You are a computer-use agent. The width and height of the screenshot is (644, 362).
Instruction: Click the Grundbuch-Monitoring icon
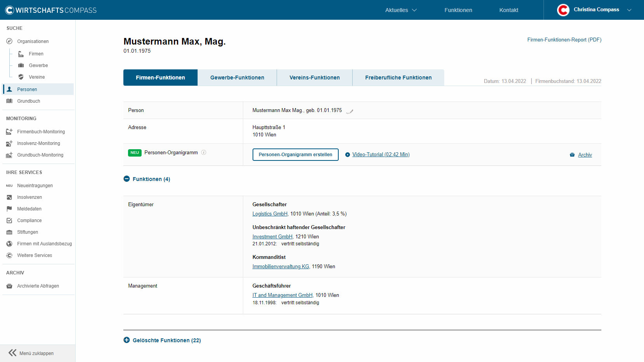(9, 155)
